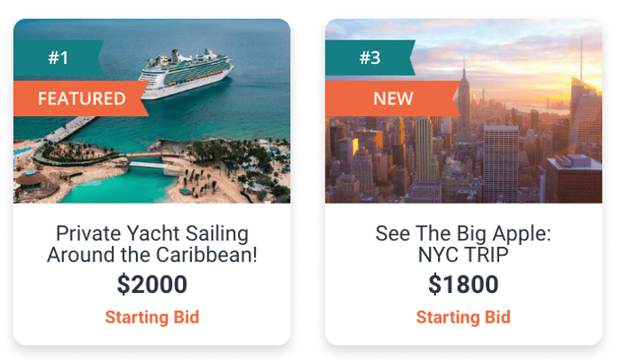Select Starting Bid under the $1800 price
Image resolution: width=620 pixels, height=364 pixels.
(x=463, y=317)
